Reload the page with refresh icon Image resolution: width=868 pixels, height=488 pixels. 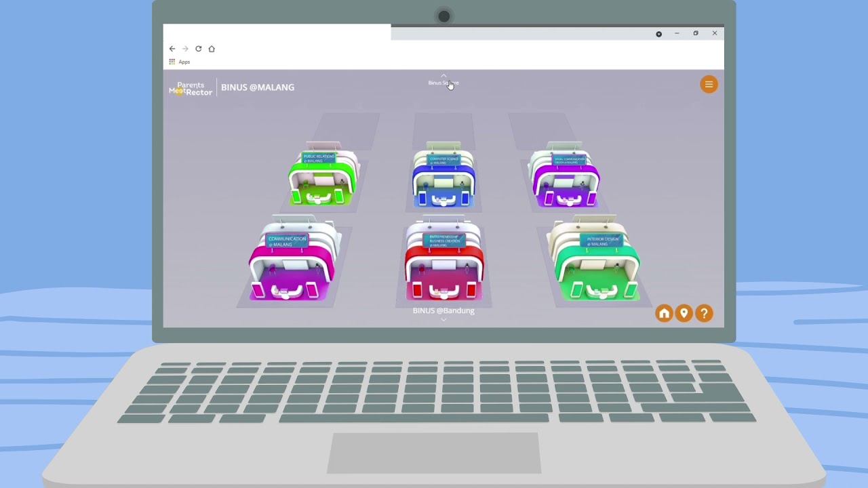click(198, 49)
